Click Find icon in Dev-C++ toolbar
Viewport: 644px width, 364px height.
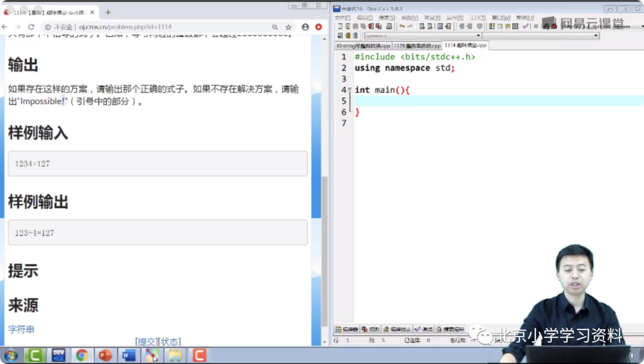coord(422,26)
